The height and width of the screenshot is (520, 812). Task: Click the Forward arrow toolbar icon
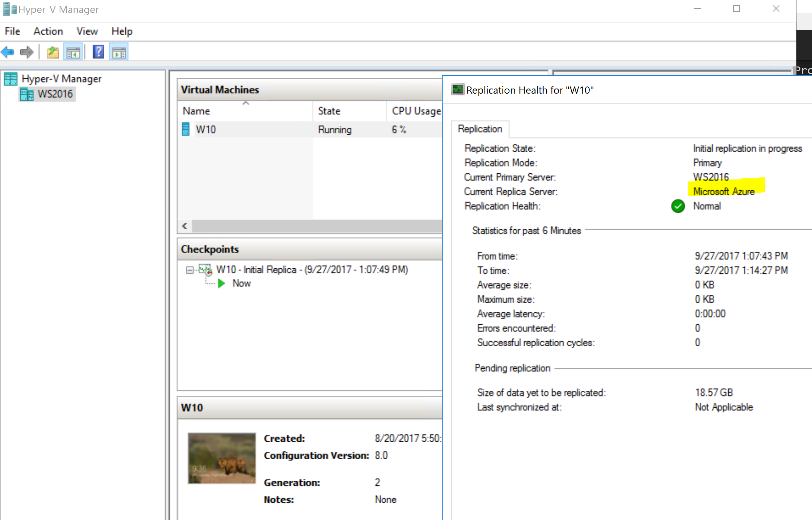point(27,52)
